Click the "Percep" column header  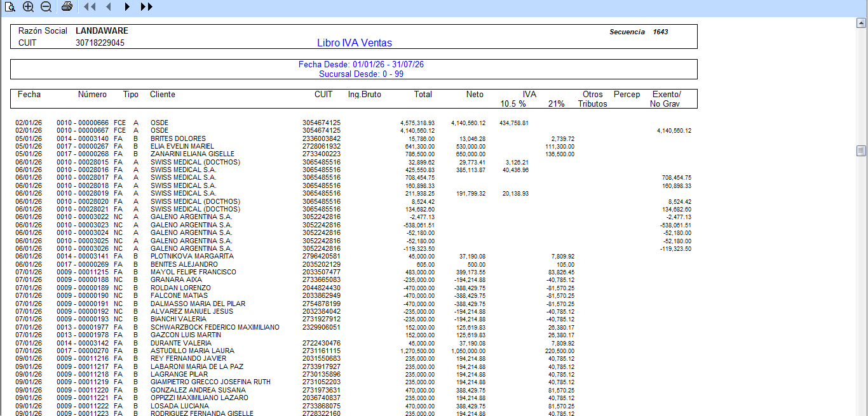[x=627, y=95]
